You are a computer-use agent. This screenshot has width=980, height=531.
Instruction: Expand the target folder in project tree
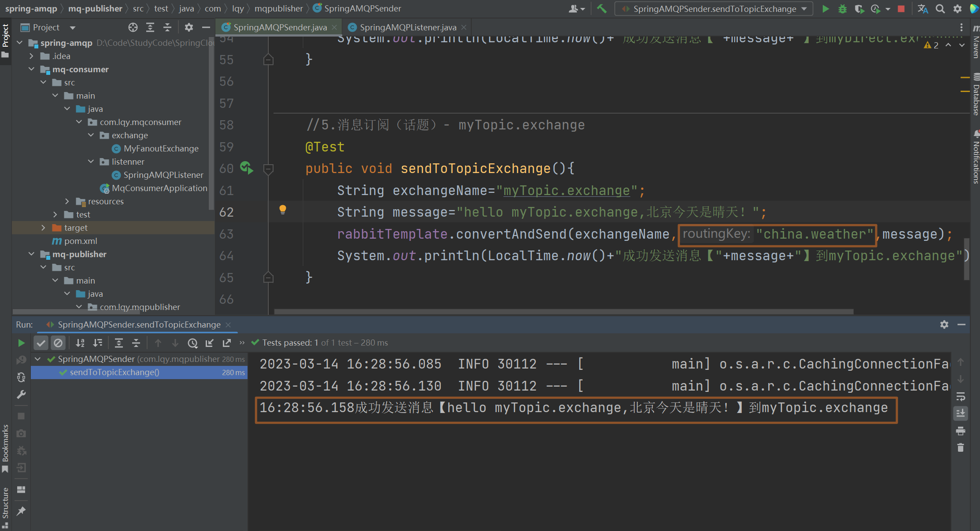[43, 228]
